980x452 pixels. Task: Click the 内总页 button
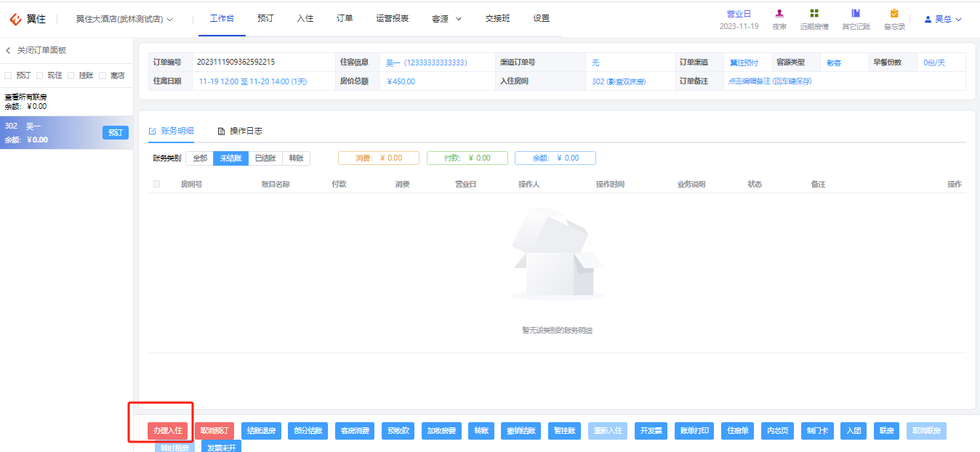click(x=777, y=431)
